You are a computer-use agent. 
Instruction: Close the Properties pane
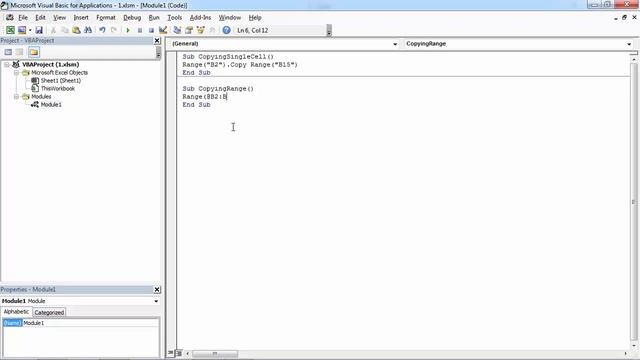[x=157, y=289]
